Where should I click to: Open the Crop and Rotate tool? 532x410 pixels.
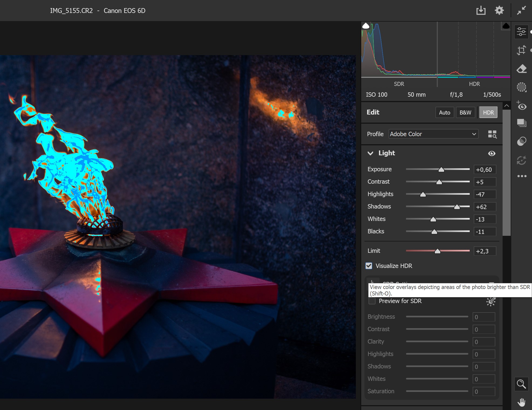pos(521,50)
